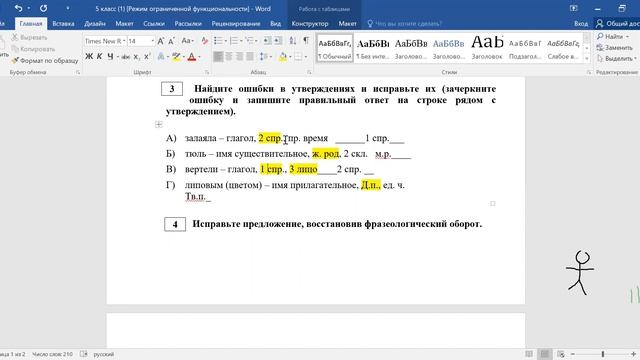Viewport: 640px width, 360px height.
Task: Apply numbered list
Action: tap(234, 41)
